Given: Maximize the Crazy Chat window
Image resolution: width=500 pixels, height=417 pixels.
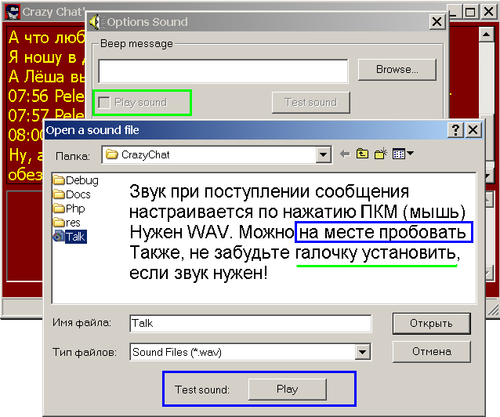Looking at the screenshot, I should coord(470,12).
